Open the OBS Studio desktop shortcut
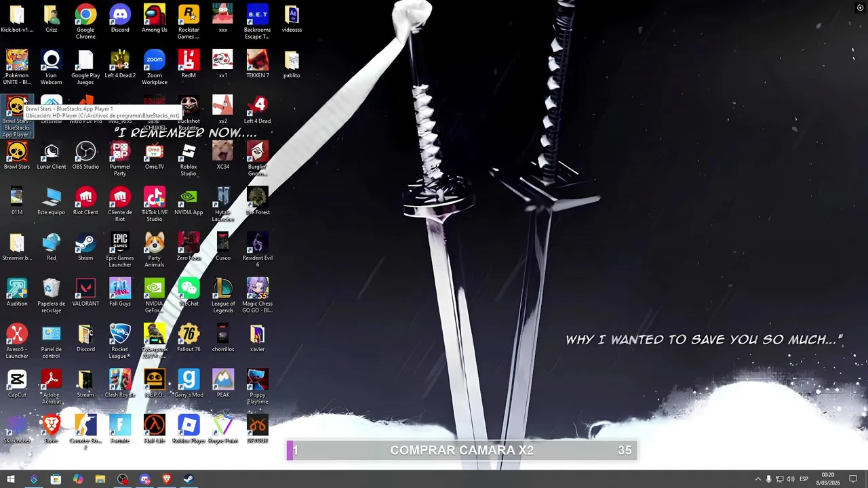 [x=85, y=155]
